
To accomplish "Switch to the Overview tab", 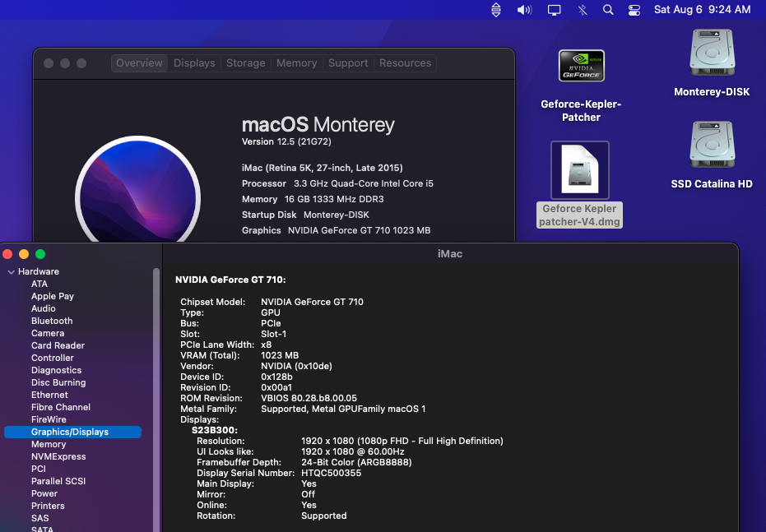I will (x=139, y=63).
